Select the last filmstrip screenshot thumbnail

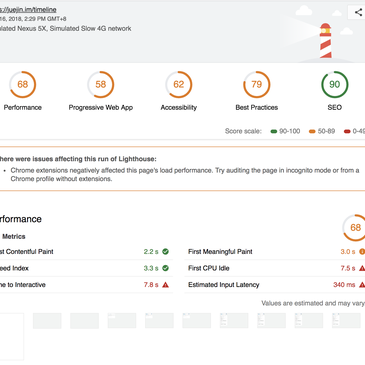pos(346,321)
